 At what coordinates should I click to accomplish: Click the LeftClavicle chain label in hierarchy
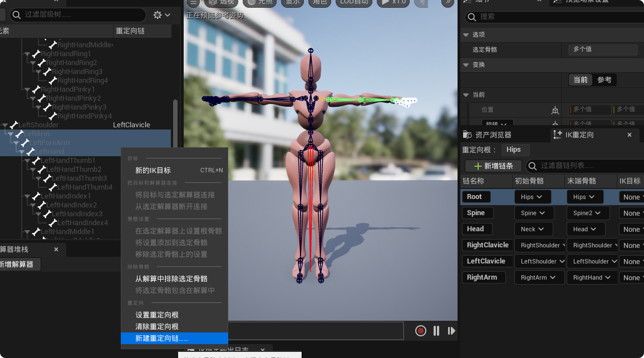pyautogui.click(x=131, y=125)
